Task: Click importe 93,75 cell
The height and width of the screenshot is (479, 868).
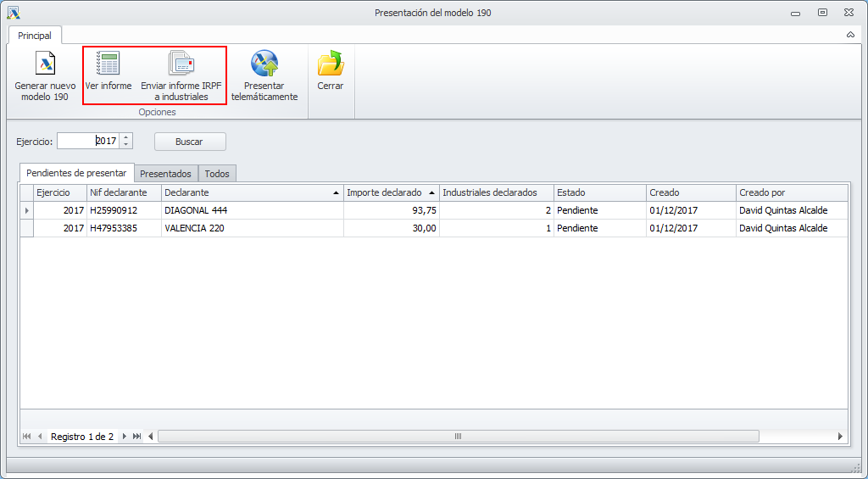Action: click(x=392, y=210)
